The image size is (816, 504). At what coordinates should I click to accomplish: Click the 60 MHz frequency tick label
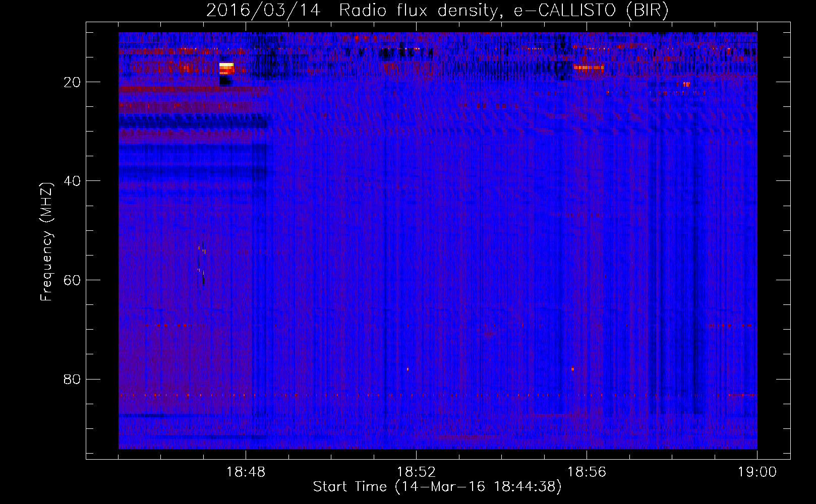[72, 280]
